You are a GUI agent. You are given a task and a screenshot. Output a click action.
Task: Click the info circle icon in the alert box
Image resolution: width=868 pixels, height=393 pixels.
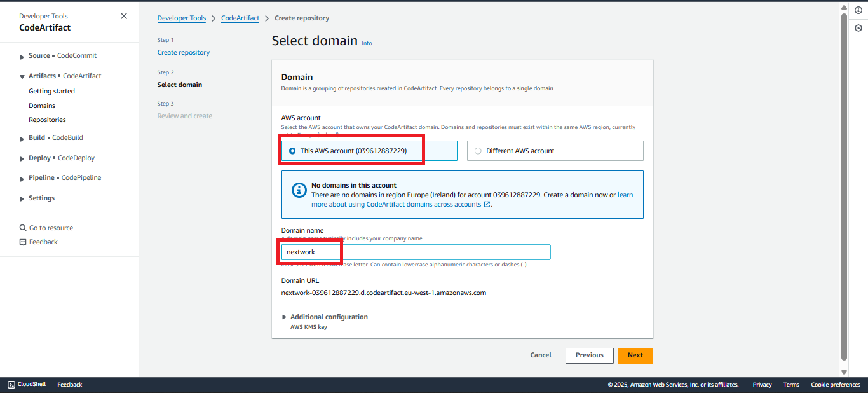point(299,190)
